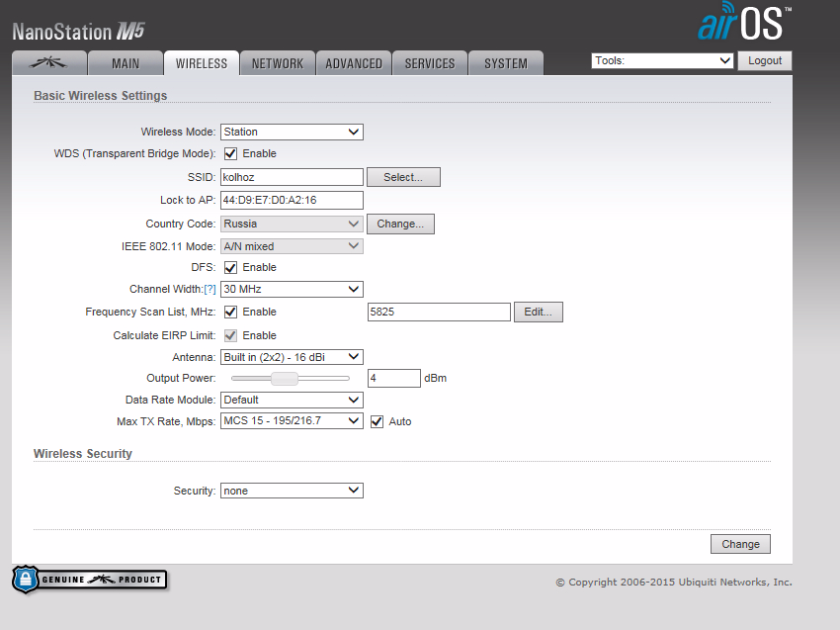The height and width of the screenshot is (630, 840).
Task: Open the Antenna dropdown
Action: pos(292,357)
